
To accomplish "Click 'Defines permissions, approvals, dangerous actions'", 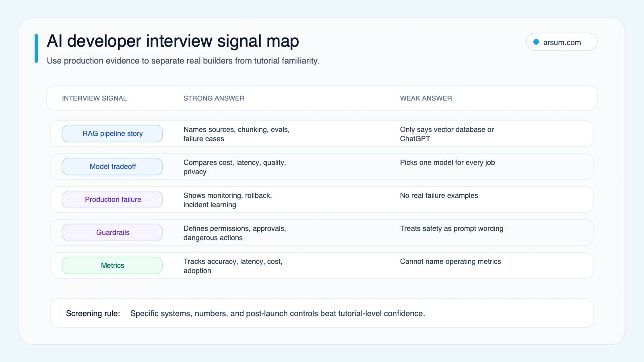I will (235, 233).
